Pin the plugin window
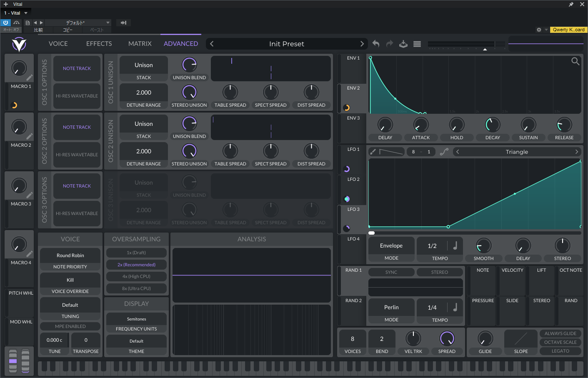Screen dimensions: 588x378 (571, 4)
